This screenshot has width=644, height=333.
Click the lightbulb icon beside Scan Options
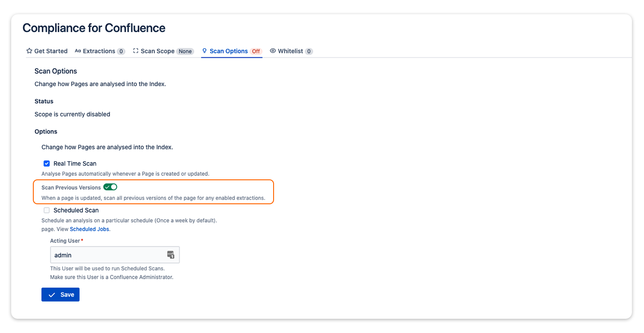(205, 51)
